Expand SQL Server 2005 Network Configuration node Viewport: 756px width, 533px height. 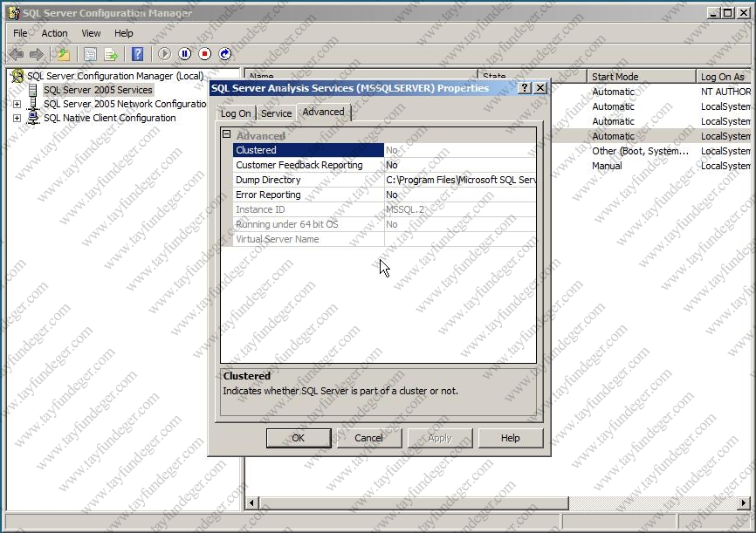[17, 104]
